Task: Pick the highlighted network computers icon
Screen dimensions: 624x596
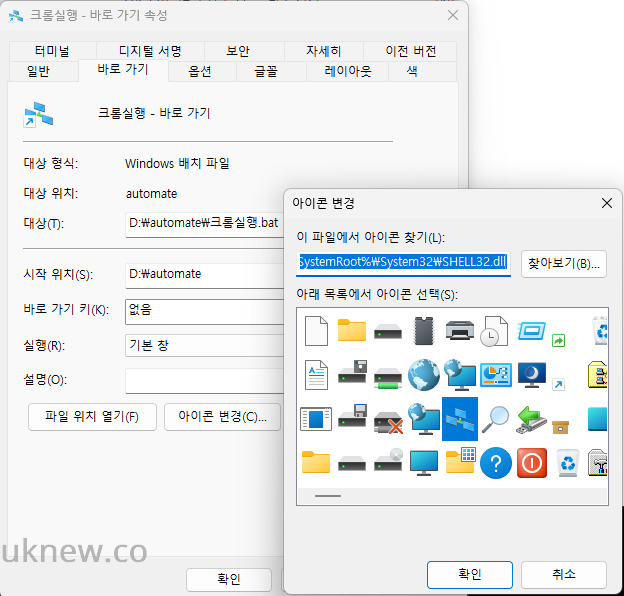Action: (x=460, y=419)
